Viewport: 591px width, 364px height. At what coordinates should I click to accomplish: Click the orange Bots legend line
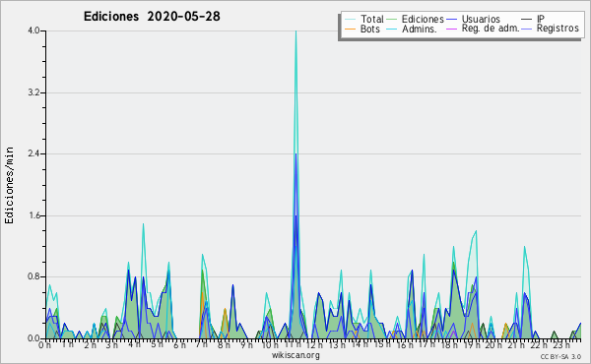[x=350, y=29]
